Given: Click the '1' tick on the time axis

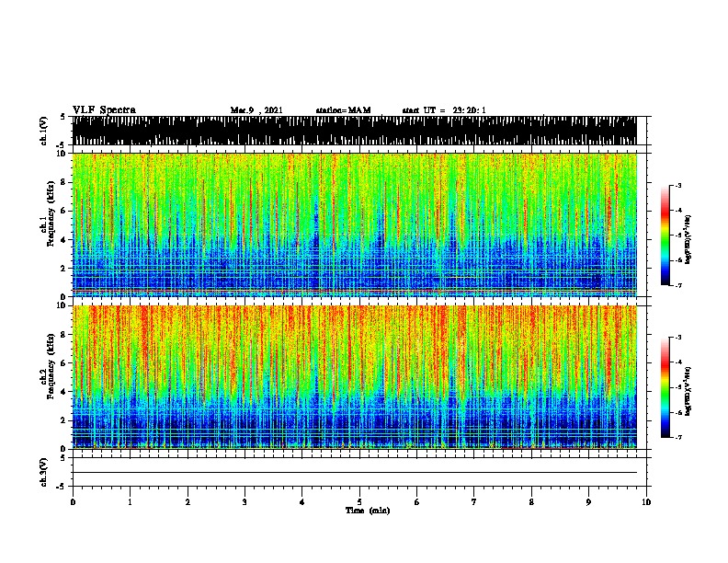Looking at the screenshot, I should 130,502.
